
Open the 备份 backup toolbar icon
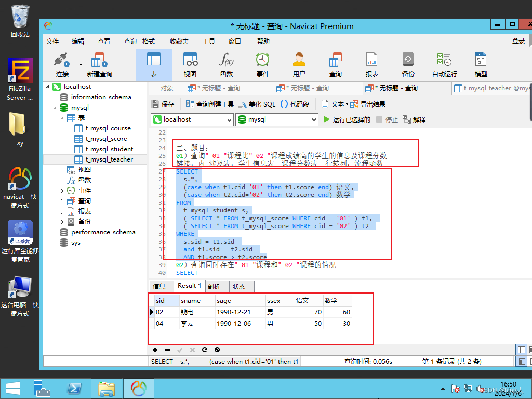point(408,65)
